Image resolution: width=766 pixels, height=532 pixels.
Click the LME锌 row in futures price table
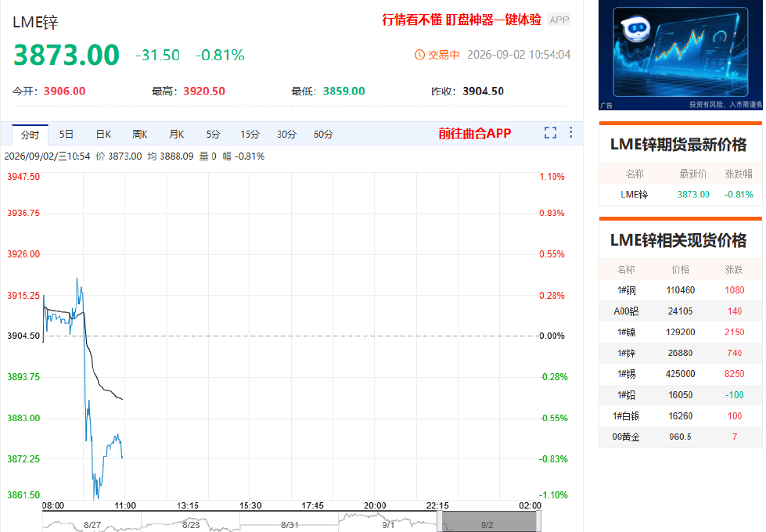[681, 195]
